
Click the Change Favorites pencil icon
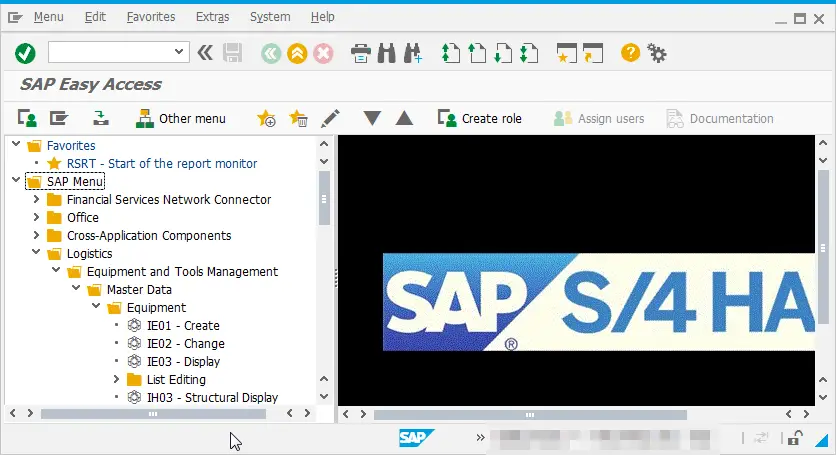(330, 118)
